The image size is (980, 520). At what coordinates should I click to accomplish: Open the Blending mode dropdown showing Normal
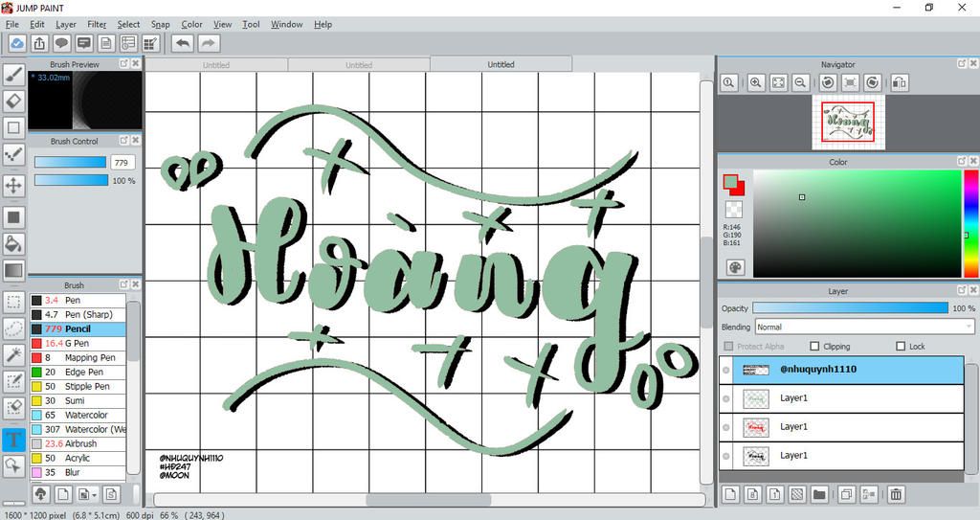click(x=864, y=327)
